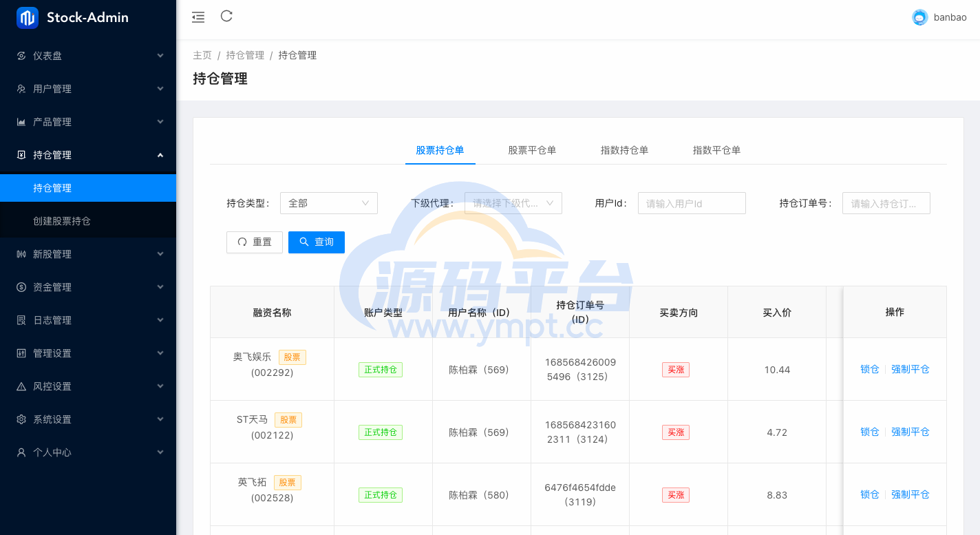The image size is (980, 535).
Task: Click the Stock-Admin logo icon
Action: (x=28, y=18)
